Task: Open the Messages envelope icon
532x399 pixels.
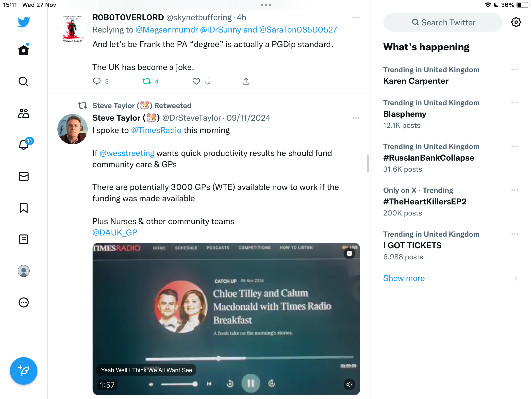Action: click(x=24, y=176)
